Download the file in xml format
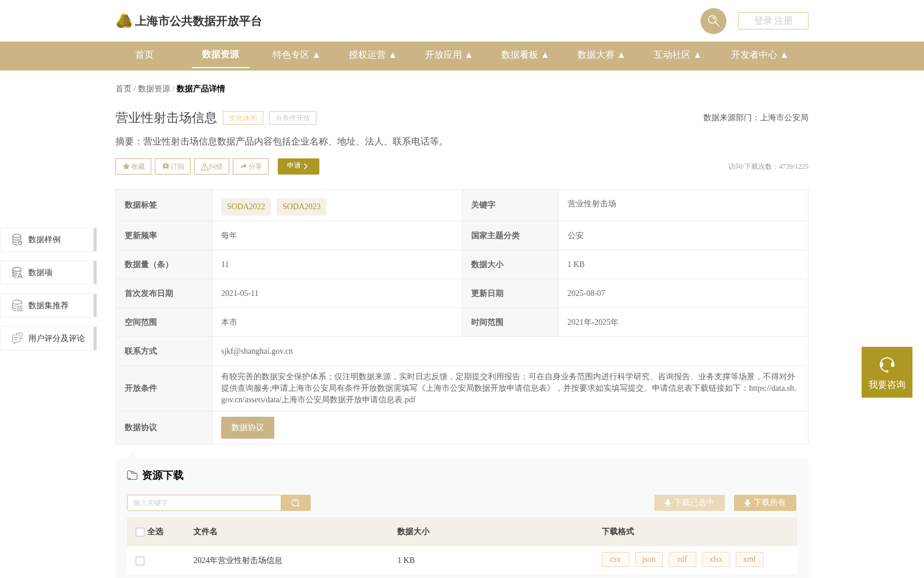This screenshot has width=924, height=578. coord(750,560)
